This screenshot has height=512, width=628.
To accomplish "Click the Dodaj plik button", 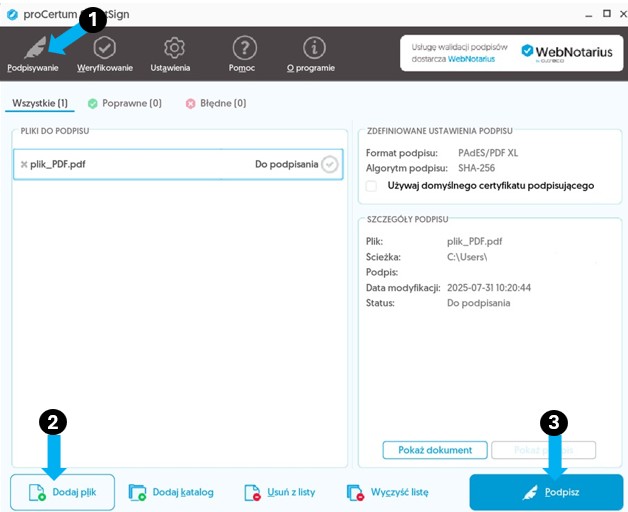I will coord(62,492).
